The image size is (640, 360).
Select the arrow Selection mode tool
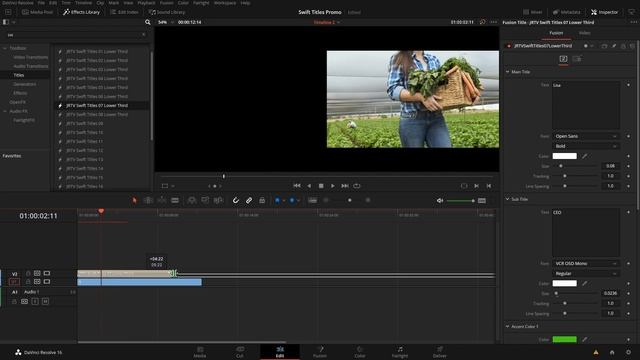point(134,200)
